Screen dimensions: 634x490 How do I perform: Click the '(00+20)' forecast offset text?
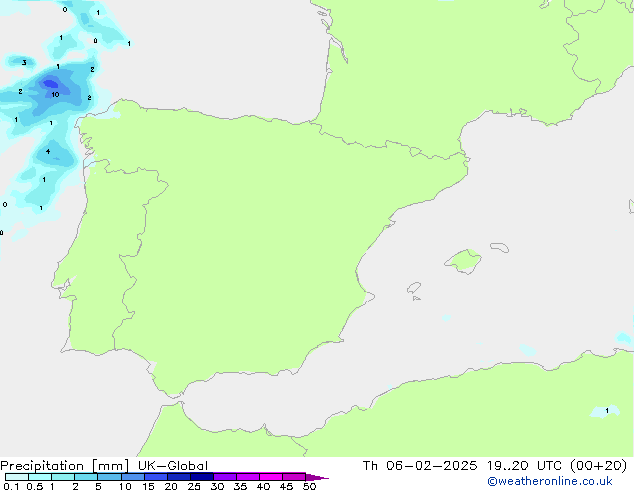[598, 466]
